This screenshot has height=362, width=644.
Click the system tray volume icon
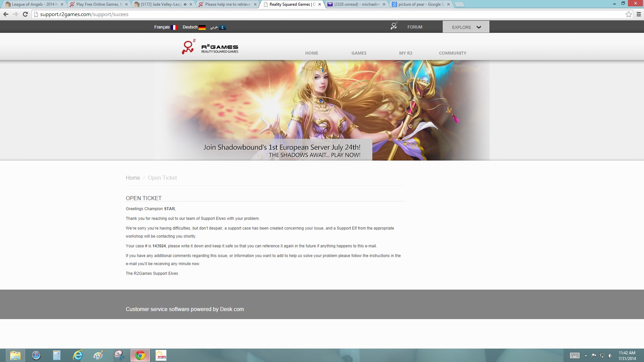(610, 356)
